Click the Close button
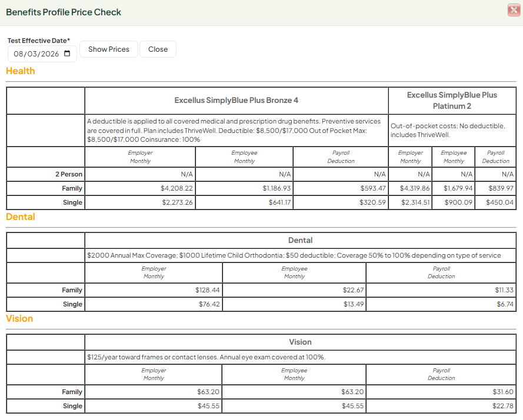Image resolution: width=523 pixels, height=420 pixels. 158,49
